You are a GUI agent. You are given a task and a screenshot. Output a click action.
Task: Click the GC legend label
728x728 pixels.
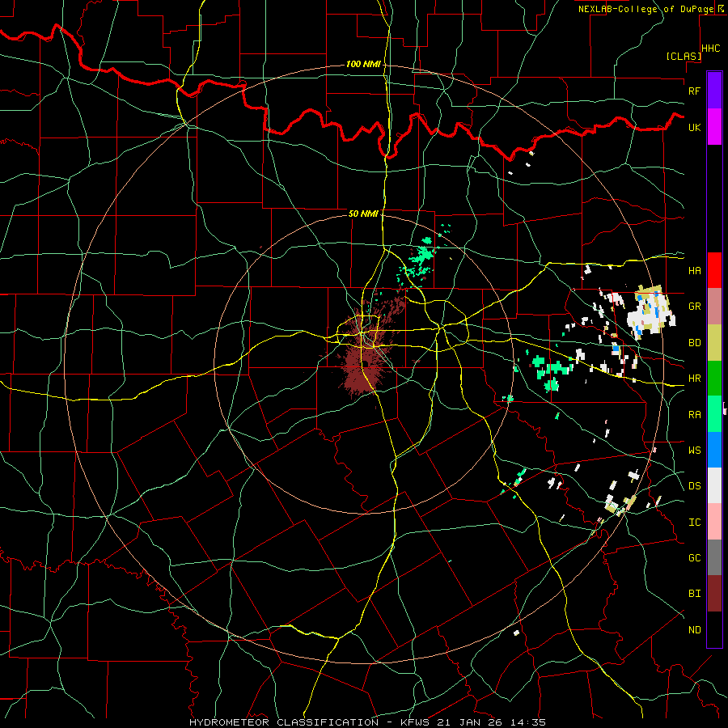coord(694,558)
